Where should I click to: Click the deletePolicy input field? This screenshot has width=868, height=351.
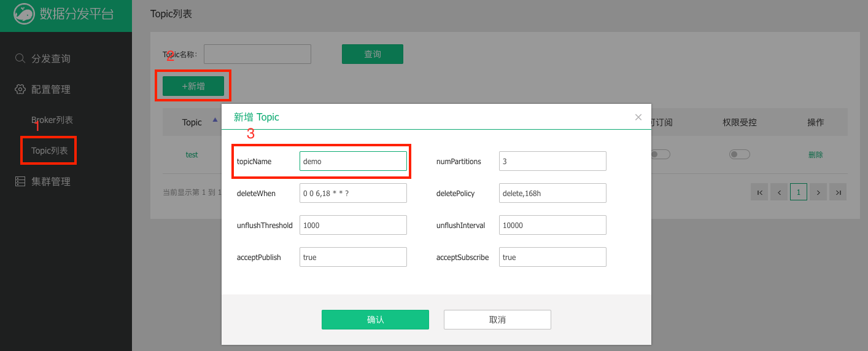coord(552,193)
